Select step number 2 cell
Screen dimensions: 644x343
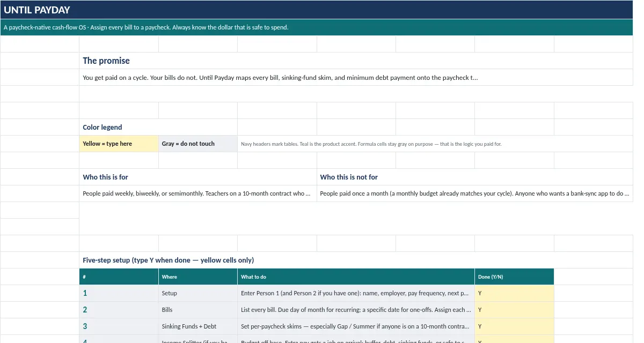[119, 310]
